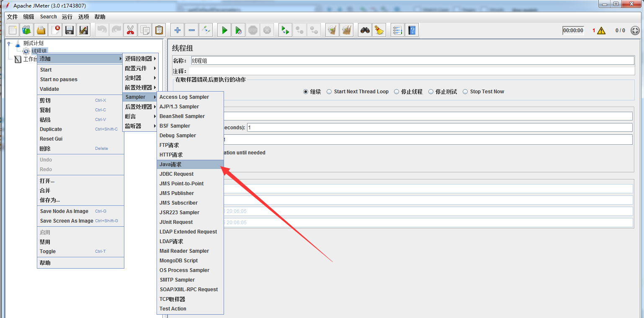
Task: Click the Clear All double broom icon
Action: (x=347, y=30)
